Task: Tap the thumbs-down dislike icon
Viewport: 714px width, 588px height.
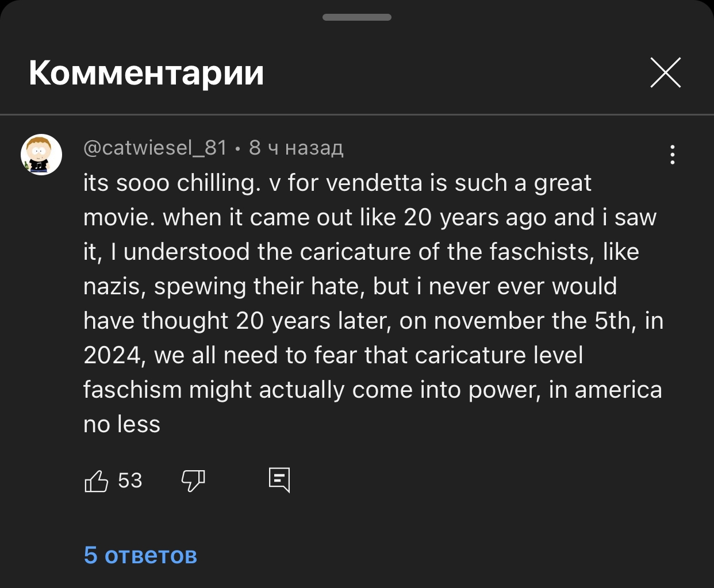Action: [x=193, y=481]
